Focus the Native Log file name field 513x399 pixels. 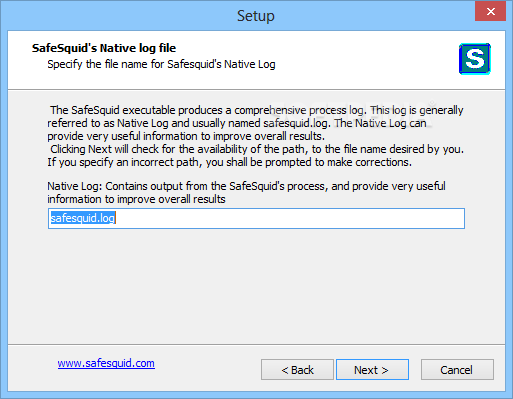[x=256, y=218]
